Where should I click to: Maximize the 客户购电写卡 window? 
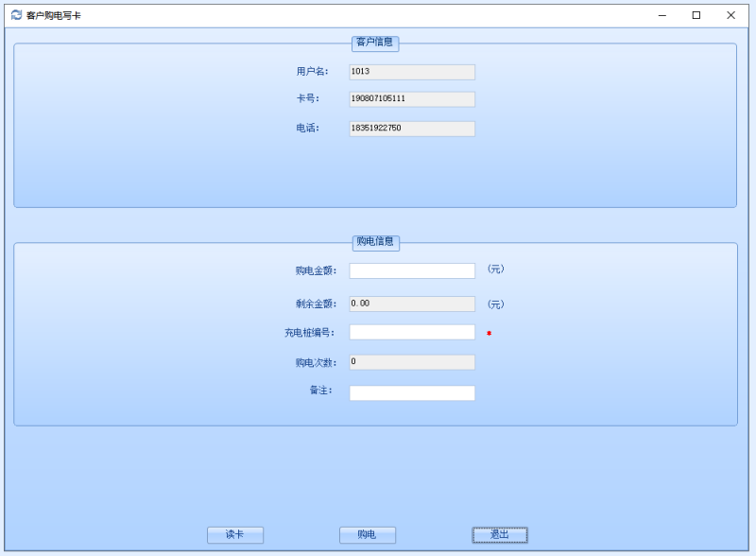(x=696, y=15)
